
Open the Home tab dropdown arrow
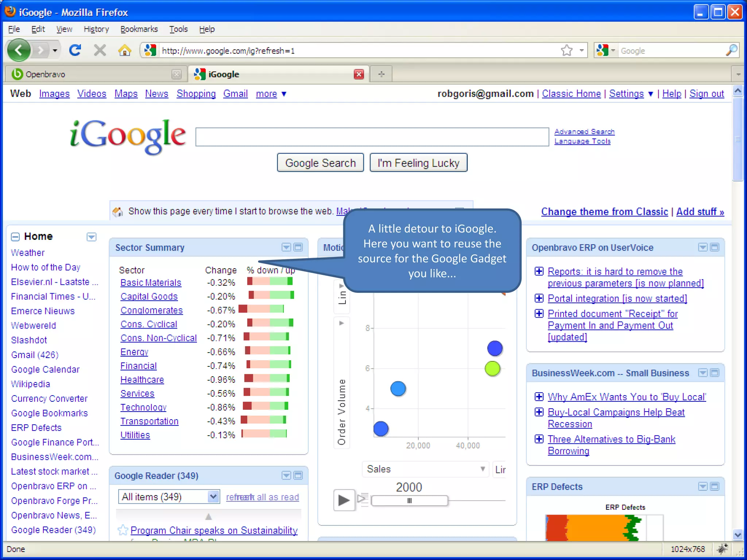(x=92, y=237)
